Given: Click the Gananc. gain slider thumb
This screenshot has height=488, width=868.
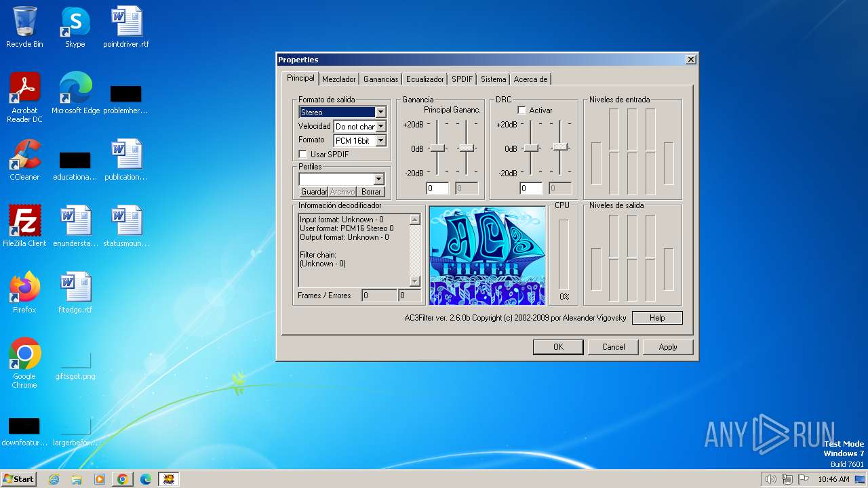Looking at the screenshot, I should point(467,148).
